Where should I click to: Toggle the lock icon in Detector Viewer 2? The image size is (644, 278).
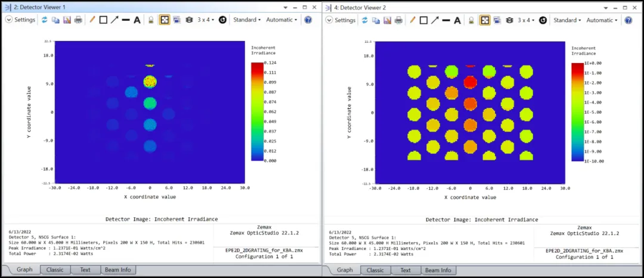(x=472, y=20)
